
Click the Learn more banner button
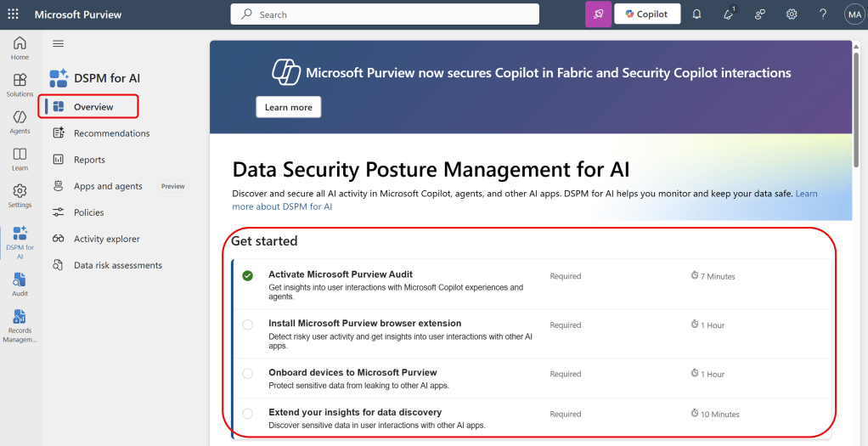tap(288, 107)
